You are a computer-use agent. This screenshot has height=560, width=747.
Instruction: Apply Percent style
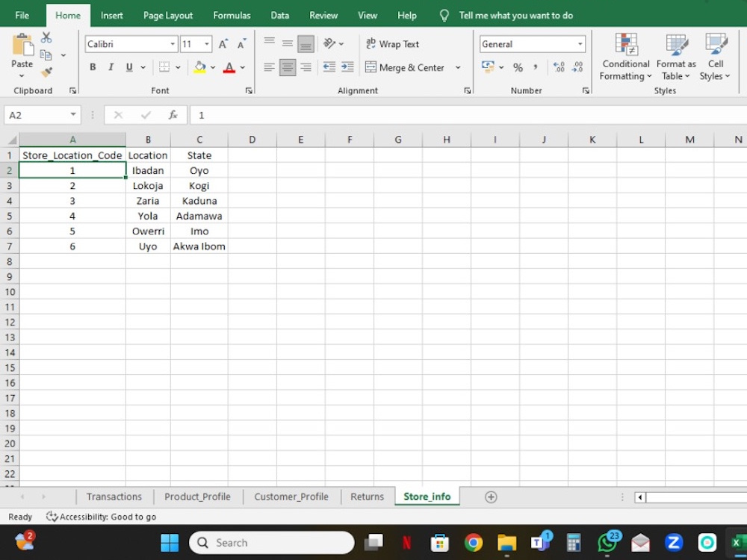[518, 67]
